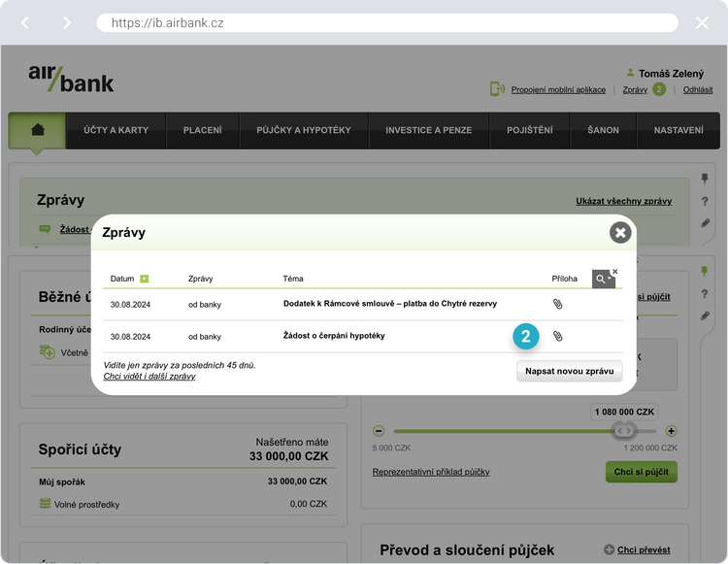Follow the Chci vidět i další zprávy link

pyautogui.click(x=149, y=377)
